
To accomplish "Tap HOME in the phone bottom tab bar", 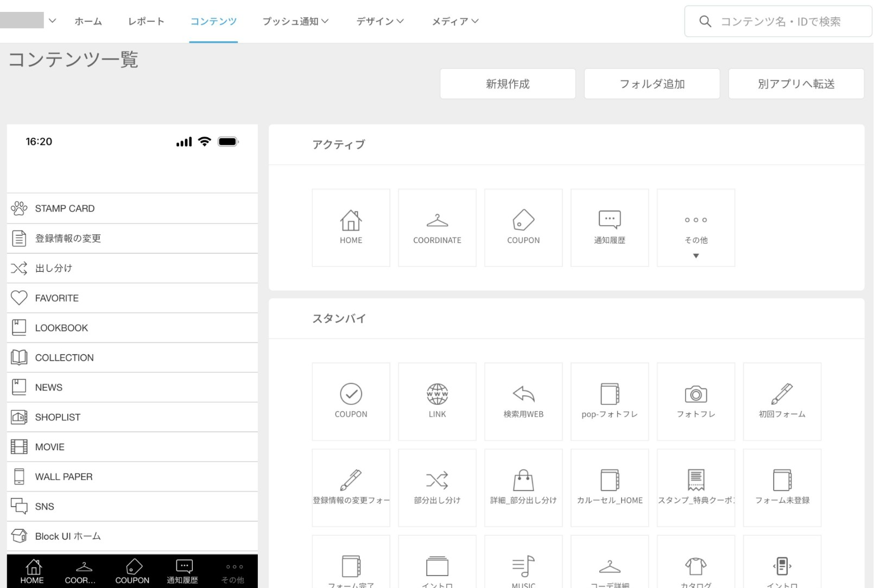I will (x=32, y=572).
